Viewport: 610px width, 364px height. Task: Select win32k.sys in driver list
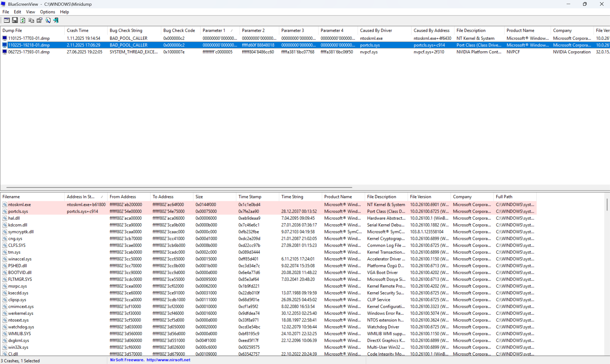(x=18, y=347)
